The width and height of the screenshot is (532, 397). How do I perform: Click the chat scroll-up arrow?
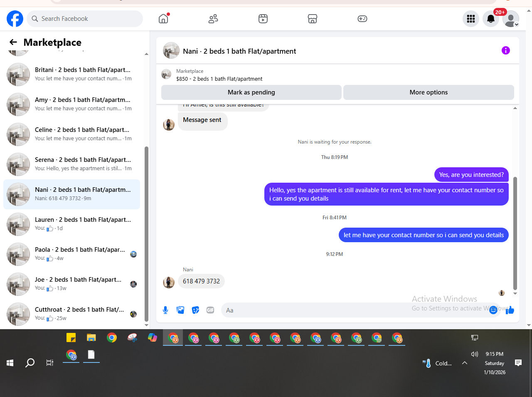[515, 108]
